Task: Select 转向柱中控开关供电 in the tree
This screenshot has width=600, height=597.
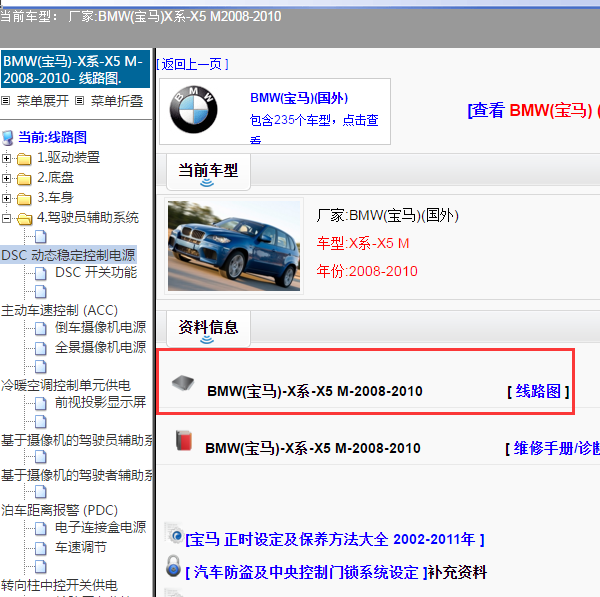Action: [59, 585]
